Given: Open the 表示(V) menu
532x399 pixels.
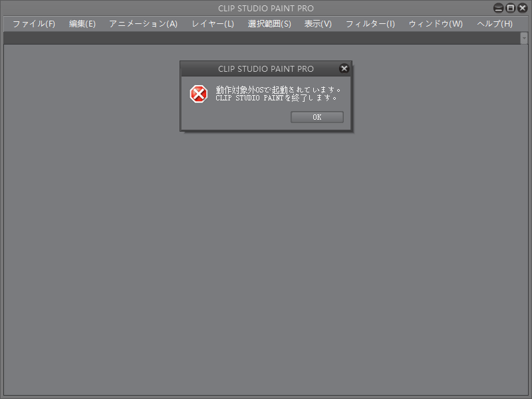Looking at the screenshot, I should click(318, 24).
